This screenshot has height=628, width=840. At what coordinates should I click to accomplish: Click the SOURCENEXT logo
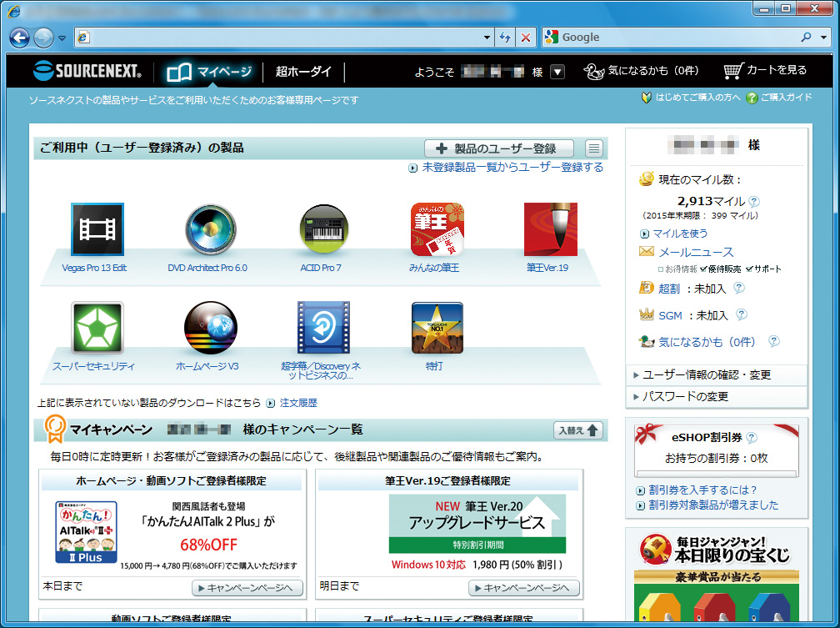tap(87, 71)
